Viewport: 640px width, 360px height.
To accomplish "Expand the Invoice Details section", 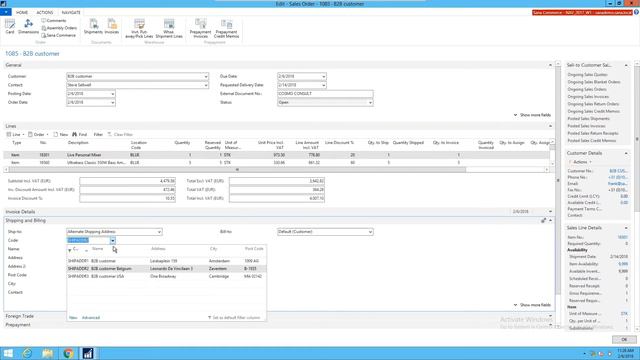I will pyautogui.click(x=550, y=212).
